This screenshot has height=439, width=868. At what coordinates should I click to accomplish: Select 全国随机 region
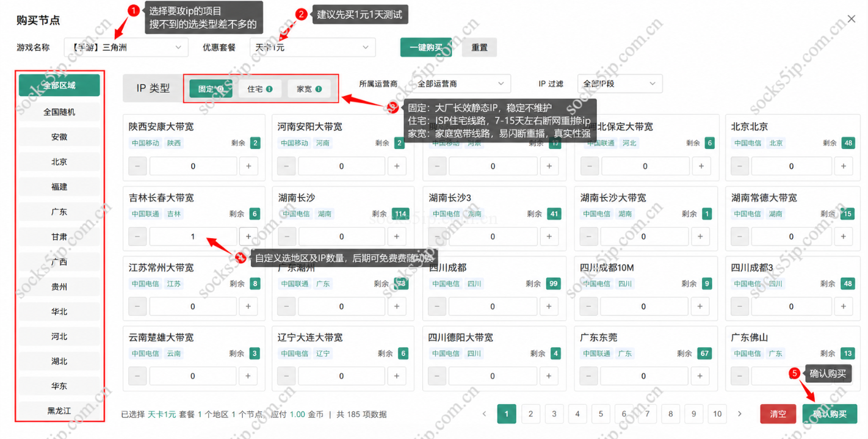[59, 112]
